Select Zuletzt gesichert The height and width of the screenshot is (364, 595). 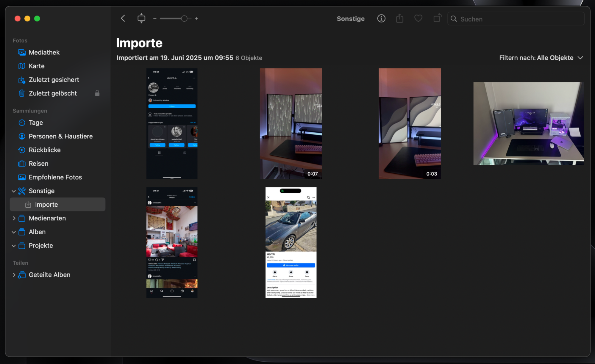click(x=54, y=79)
